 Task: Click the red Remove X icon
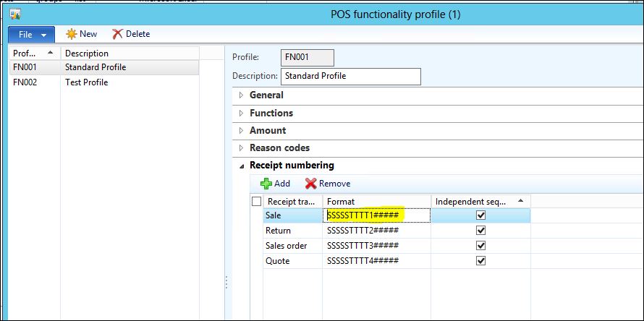[311, 184]
